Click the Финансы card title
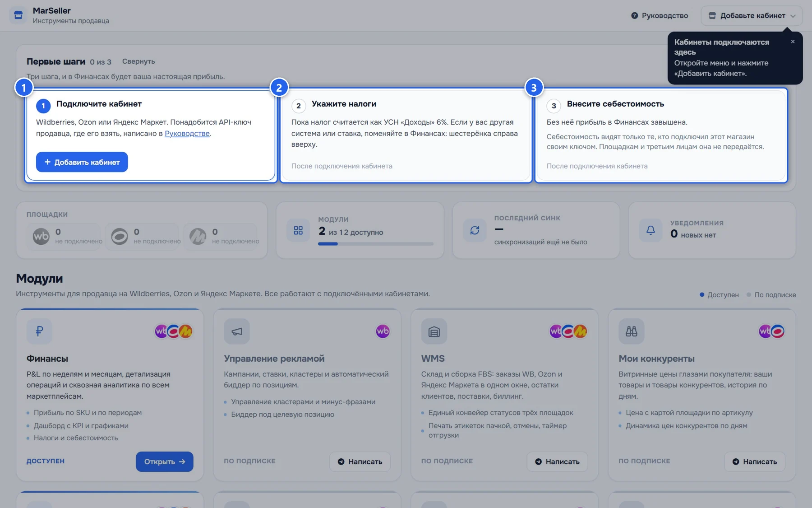Screen dimensions: 812x508 (47, 358)
